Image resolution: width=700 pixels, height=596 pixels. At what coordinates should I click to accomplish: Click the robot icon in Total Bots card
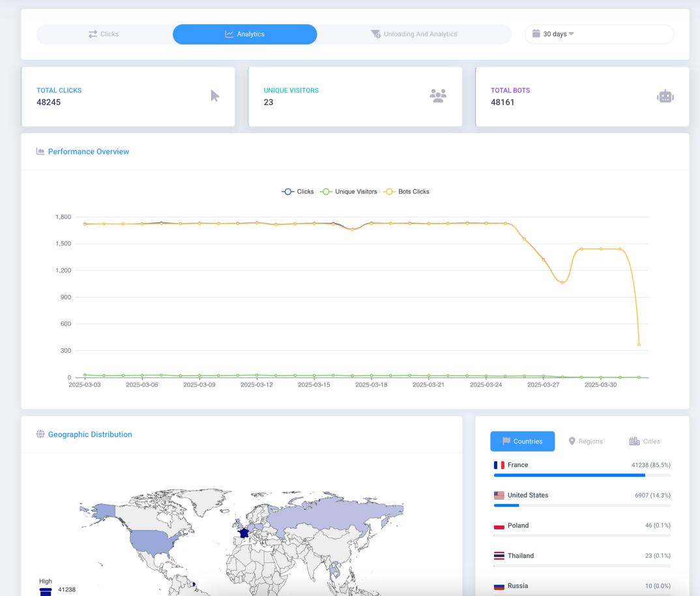pyautogui.click(x=665, y=96)
